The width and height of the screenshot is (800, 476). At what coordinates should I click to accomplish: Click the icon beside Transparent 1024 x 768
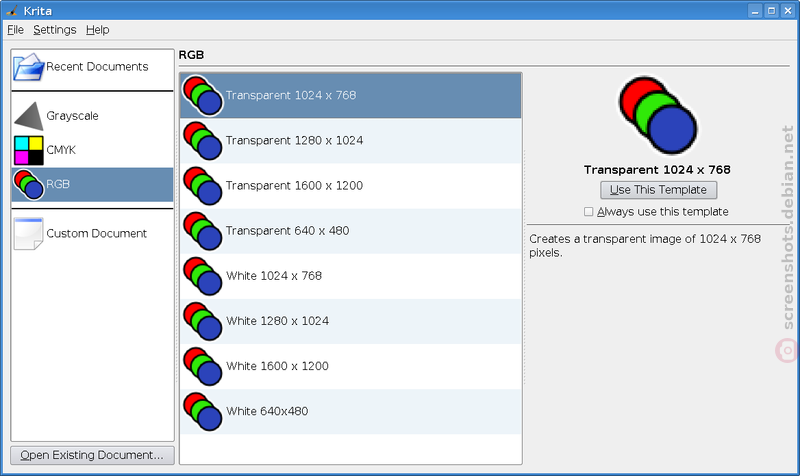point(203,95)
